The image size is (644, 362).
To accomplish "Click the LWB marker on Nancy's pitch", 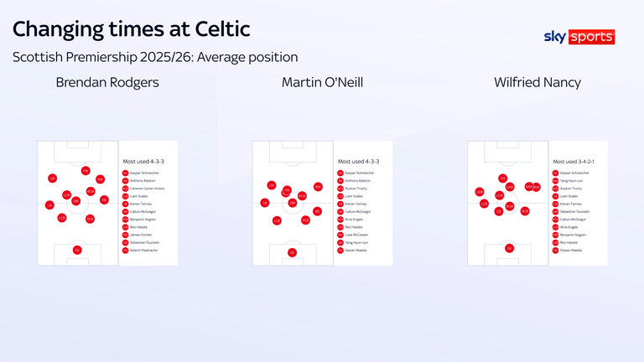I will tap(480, 192).
